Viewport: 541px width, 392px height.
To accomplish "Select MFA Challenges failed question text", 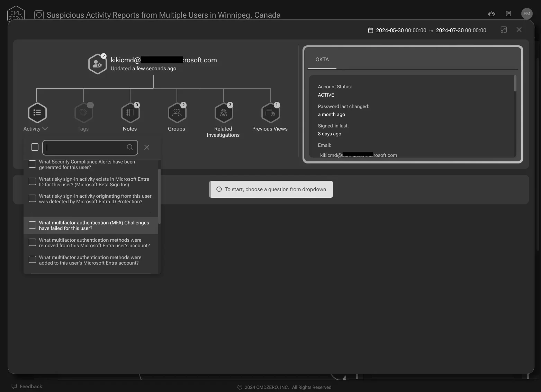I will point(94,225).
